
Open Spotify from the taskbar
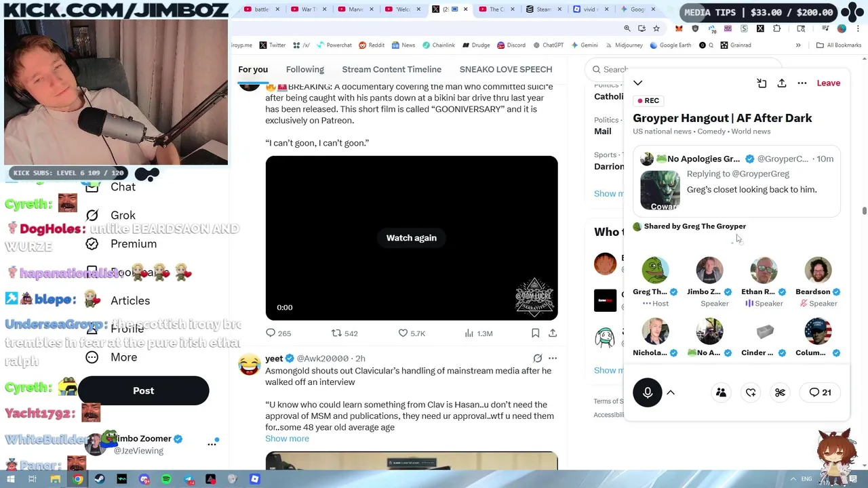[x=166, y=479]
